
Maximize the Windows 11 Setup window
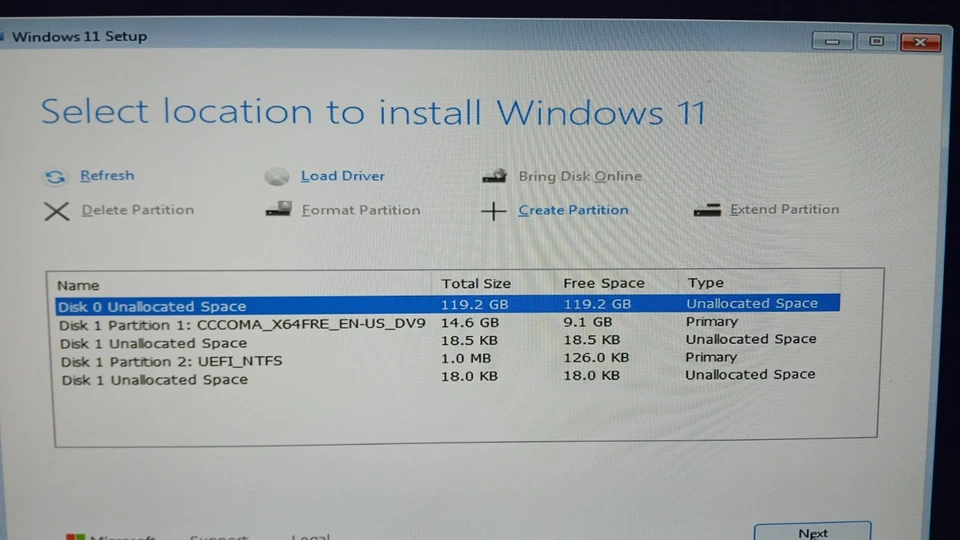pyautogui.click(x=876, y=42)
